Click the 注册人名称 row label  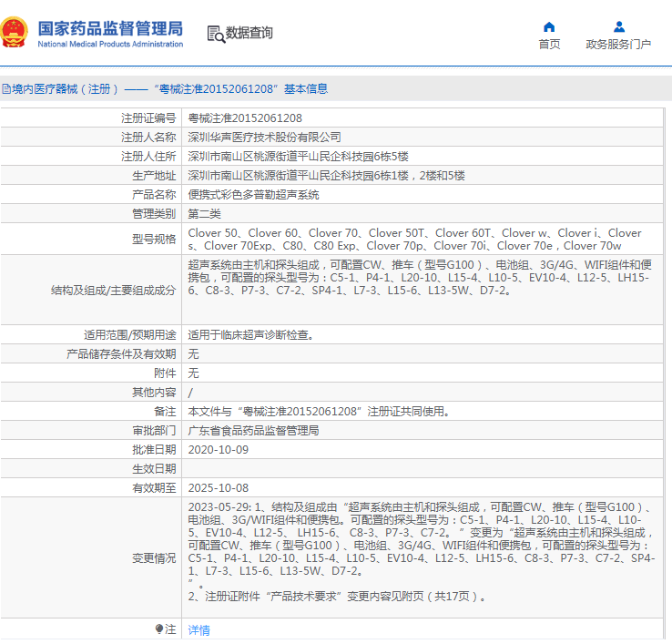[148, 138]
